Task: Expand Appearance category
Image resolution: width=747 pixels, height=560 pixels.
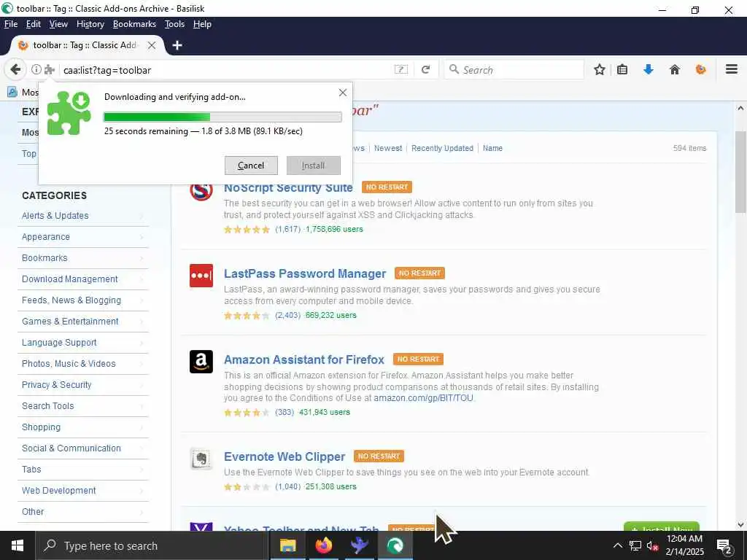Action: 83,237
